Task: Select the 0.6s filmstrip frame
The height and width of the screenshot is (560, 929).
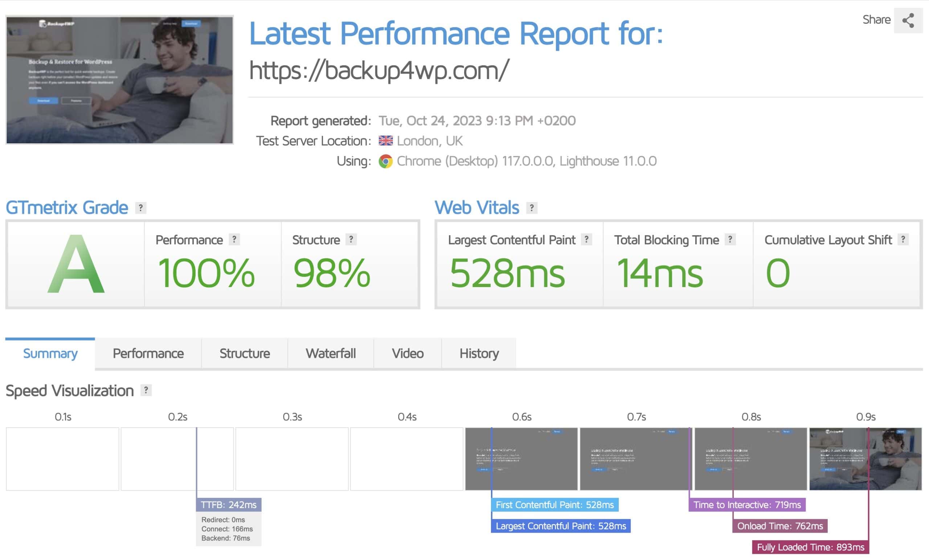Action: (x=521, y=459)
